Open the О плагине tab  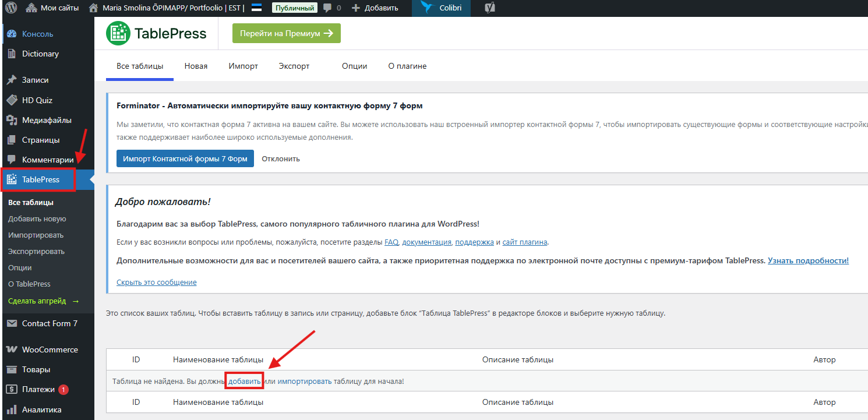tap(407, 66)
